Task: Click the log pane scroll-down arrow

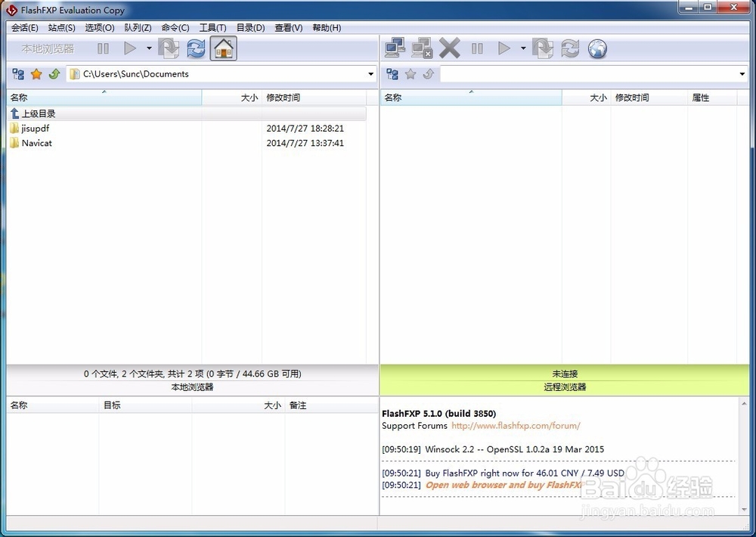Action: click(x=744, y=509)
